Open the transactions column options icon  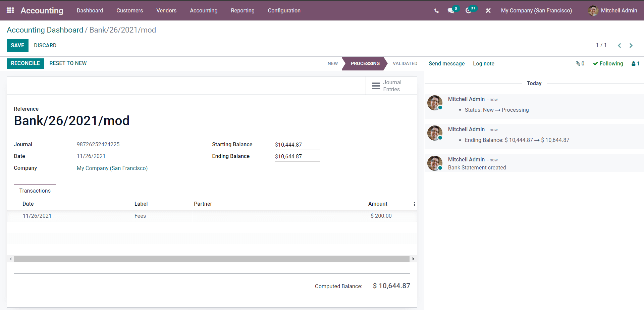coord(414,204)
